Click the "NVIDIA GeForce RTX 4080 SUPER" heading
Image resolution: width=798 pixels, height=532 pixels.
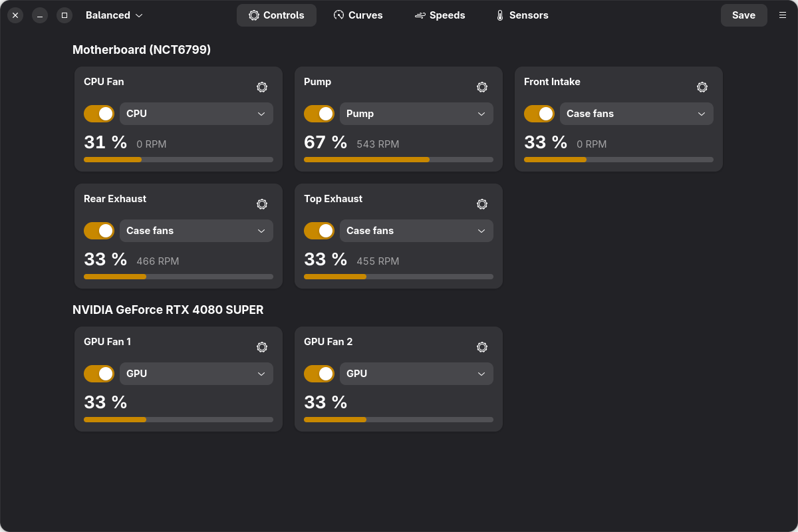(168, 310)
